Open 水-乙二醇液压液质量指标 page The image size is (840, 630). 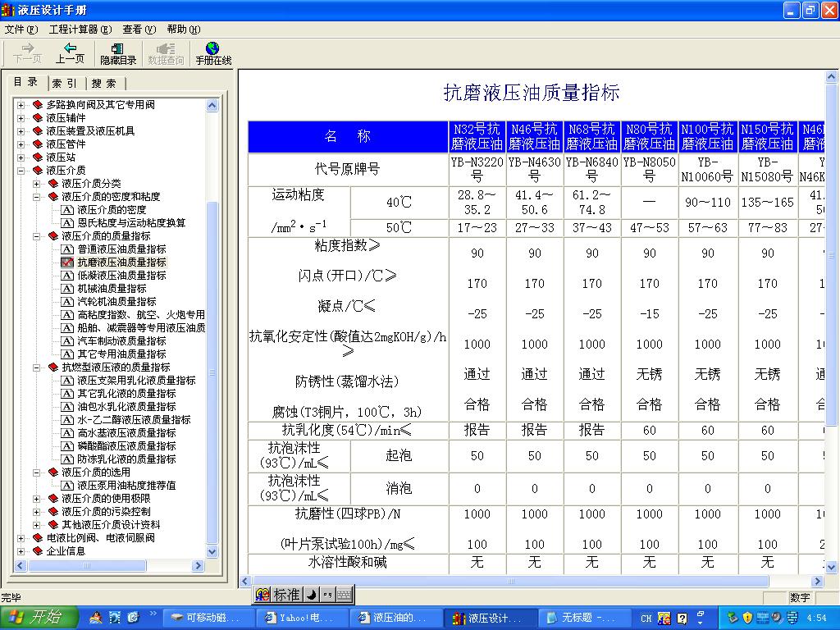pyautogui.click(x=134, y=420)
